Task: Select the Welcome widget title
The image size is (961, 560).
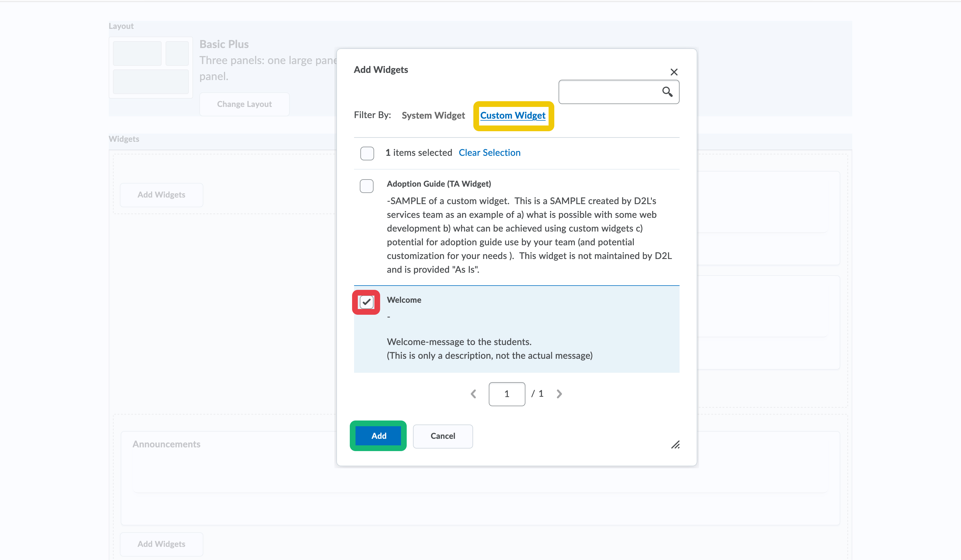Action: pyautogui.click(x=404, y=300)
